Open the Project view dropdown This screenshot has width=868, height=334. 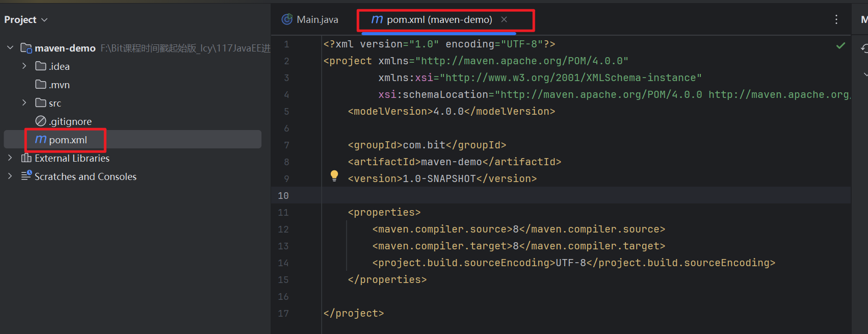click(25, 19)
